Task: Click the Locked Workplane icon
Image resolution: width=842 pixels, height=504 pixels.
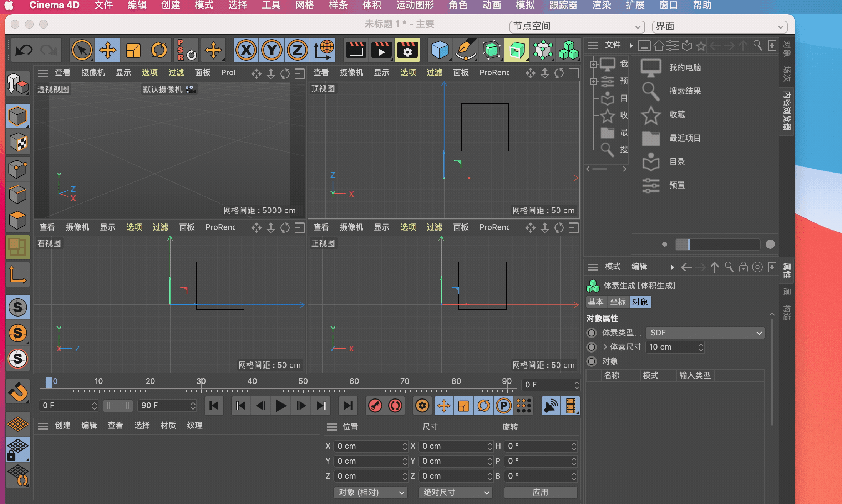Action: 18,450
